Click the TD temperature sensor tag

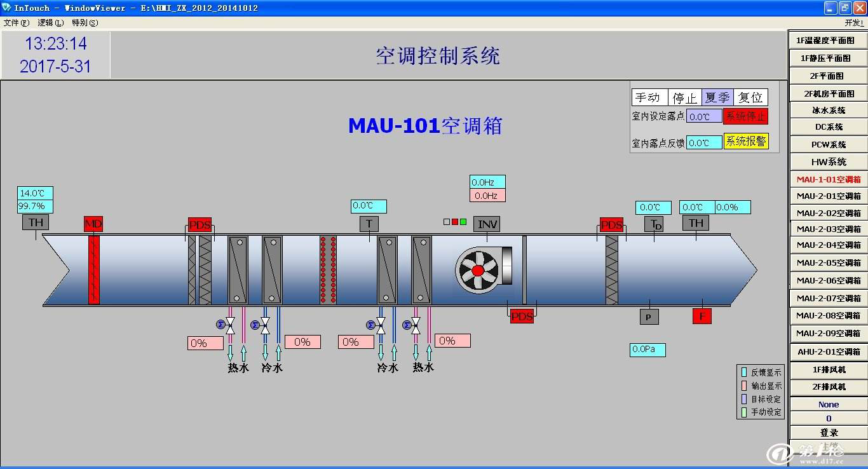653,224
